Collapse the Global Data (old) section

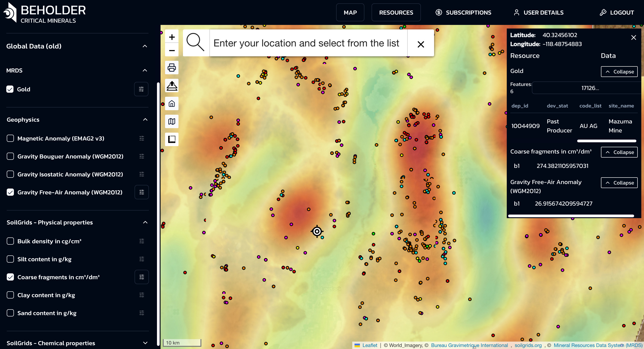[x=145, y=46]
